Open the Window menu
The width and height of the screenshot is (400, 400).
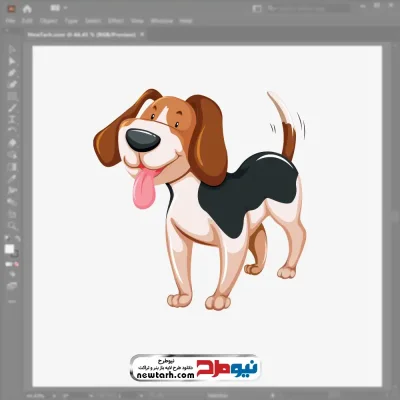(x=162, y=21)
